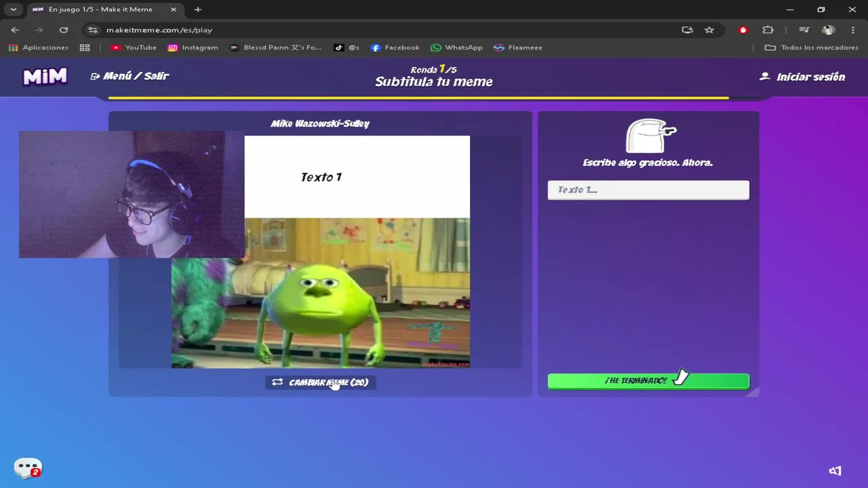Click the install app icon in address bar
This screenshot has height=488, width=868.
(x=687, y=30)
